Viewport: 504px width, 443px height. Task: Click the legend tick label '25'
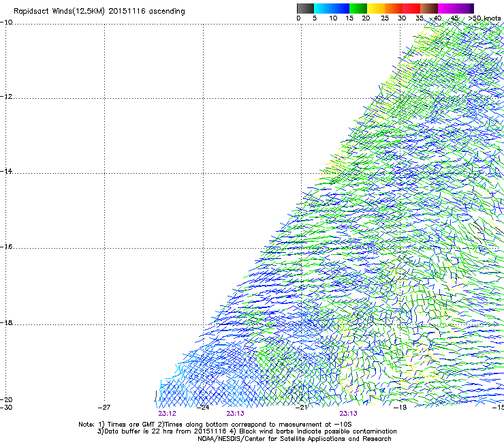(385, 18)
